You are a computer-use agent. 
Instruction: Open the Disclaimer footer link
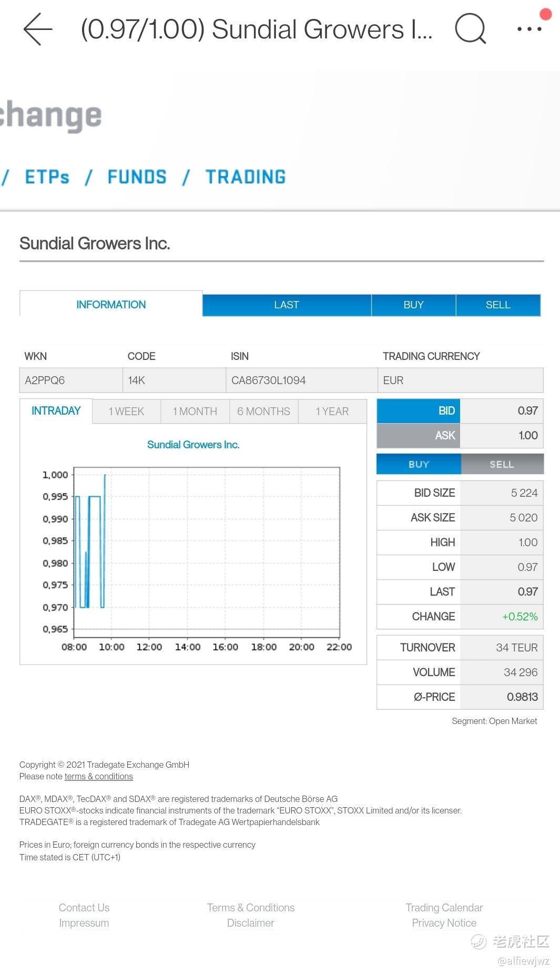(251, 922)
